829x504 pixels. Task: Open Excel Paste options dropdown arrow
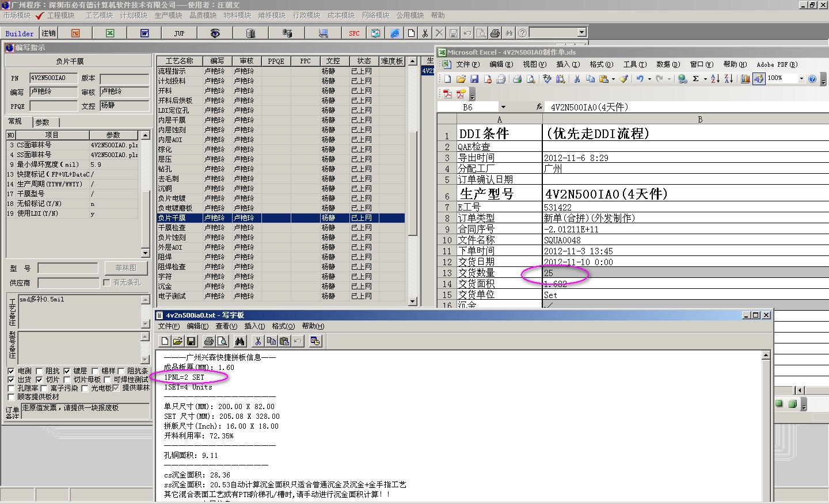coord(613,79)
